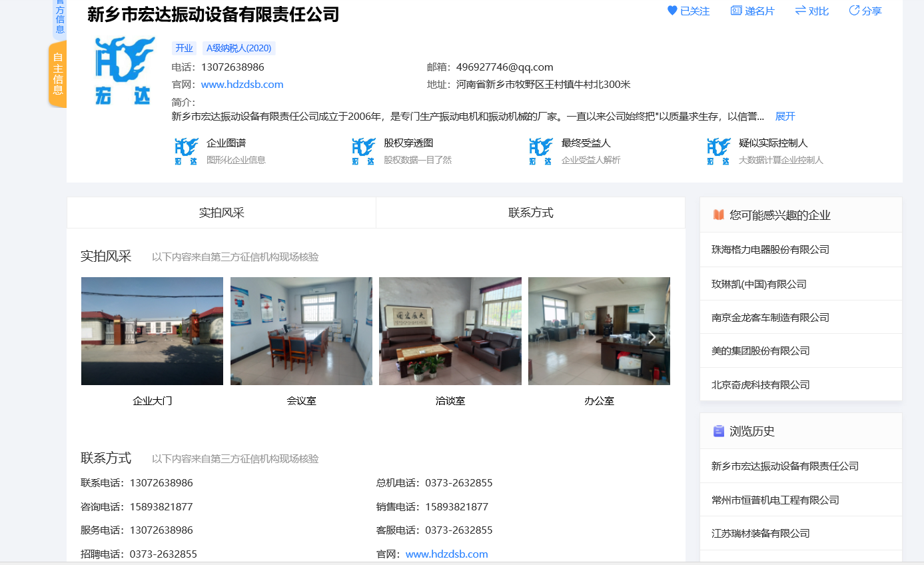
Task: Click the next arrow on photo carousel
Action: [x=652, y=337]
